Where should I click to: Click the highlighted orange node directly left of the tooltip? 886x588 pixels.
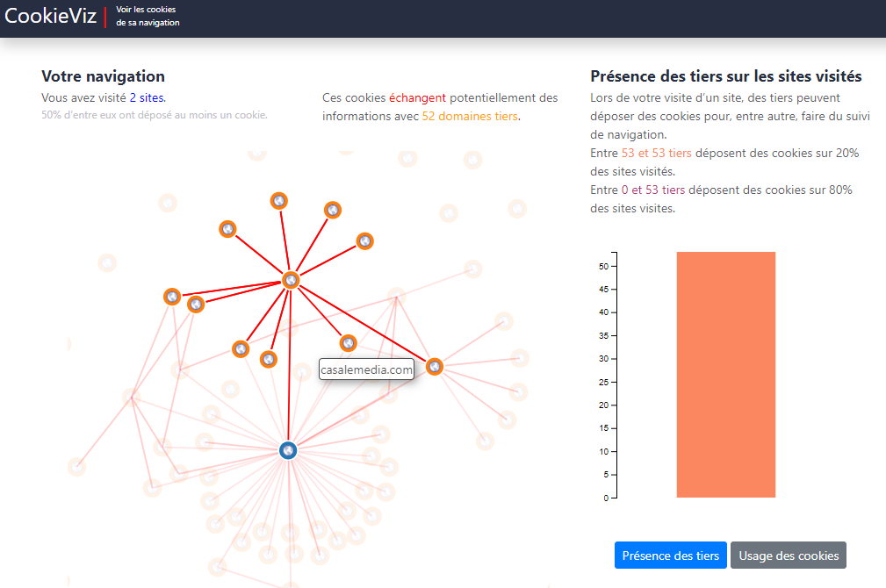pos(269,359)
